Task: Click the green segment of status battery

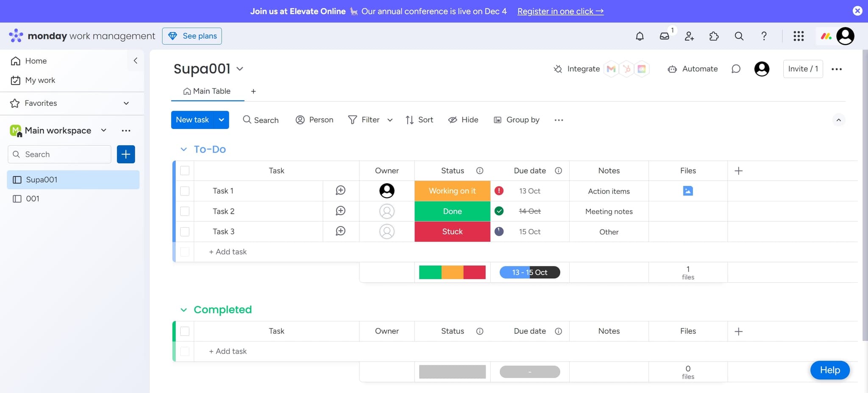Action: pyautogui.click(x=430, y=272)
